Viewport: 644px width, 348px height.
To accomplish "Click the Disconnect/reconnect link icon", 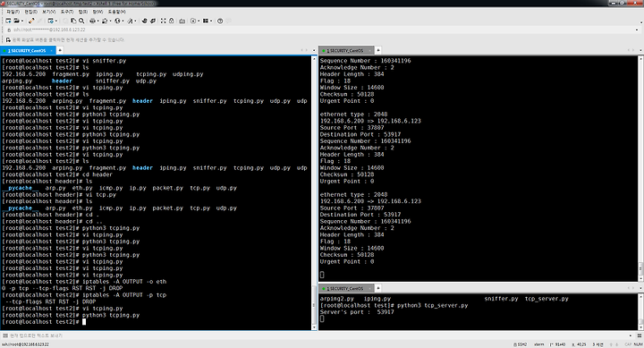I will [31, 21].
